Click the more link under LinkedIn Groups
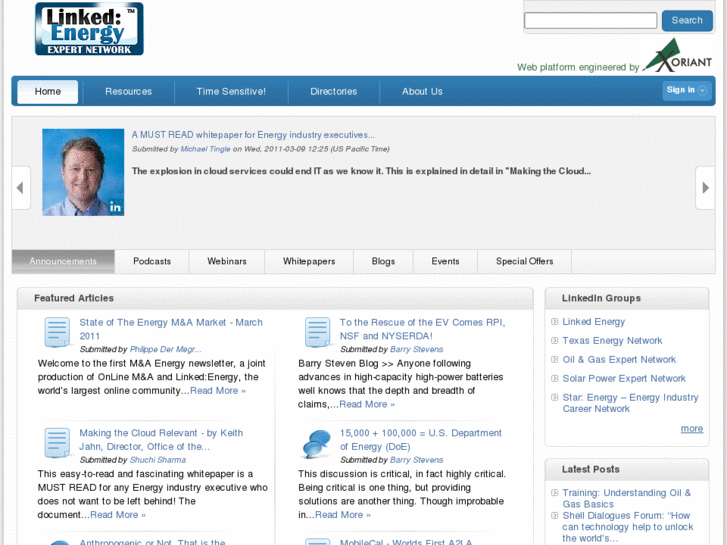727x545 pixels. point(692,429)
